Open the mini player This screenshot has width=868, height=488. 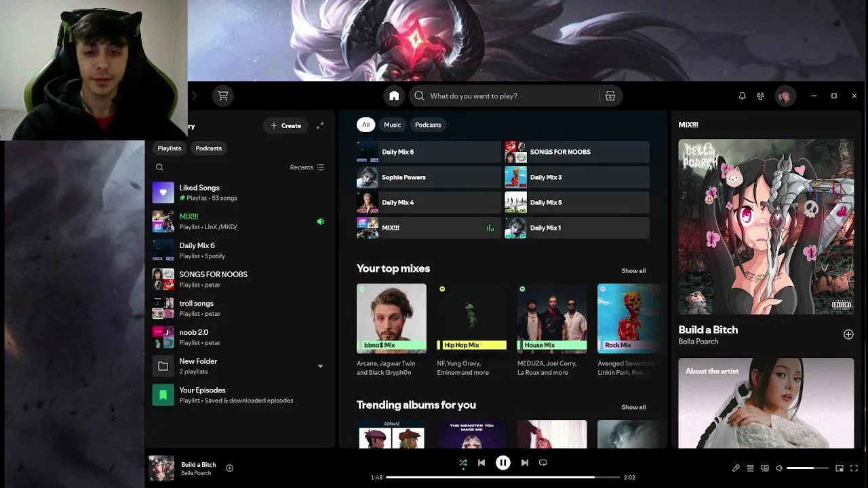pyautogui.click(x=840, y=468)
